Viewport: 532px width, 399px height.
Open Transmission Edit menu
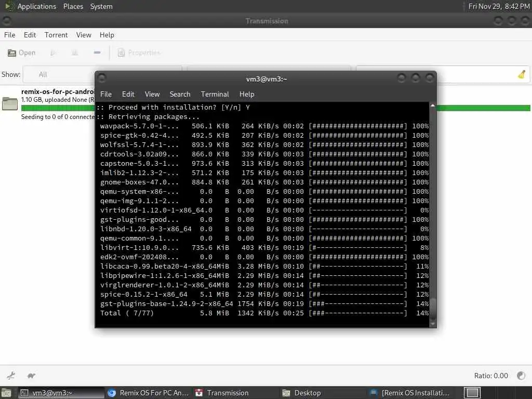click(x=30, y=35)
